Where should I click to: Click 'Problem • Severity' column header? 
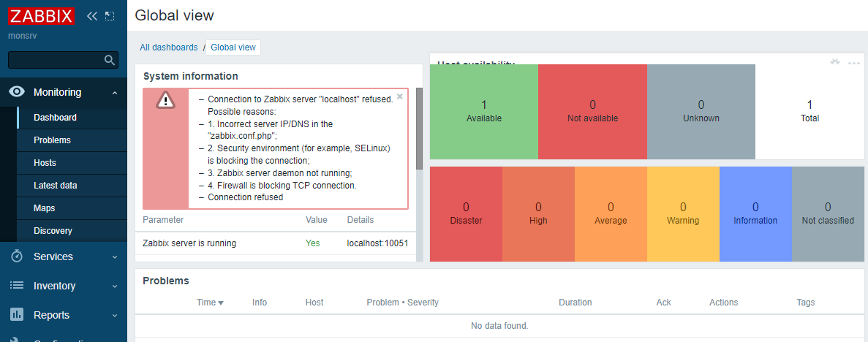[402, 302]
